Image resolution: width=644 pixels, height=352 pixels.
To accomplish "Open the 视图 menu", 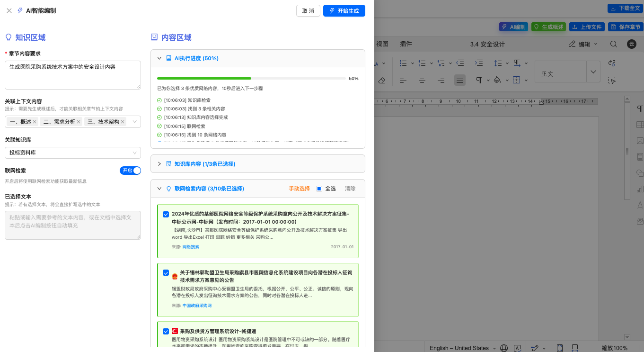I will click(381, 44).
